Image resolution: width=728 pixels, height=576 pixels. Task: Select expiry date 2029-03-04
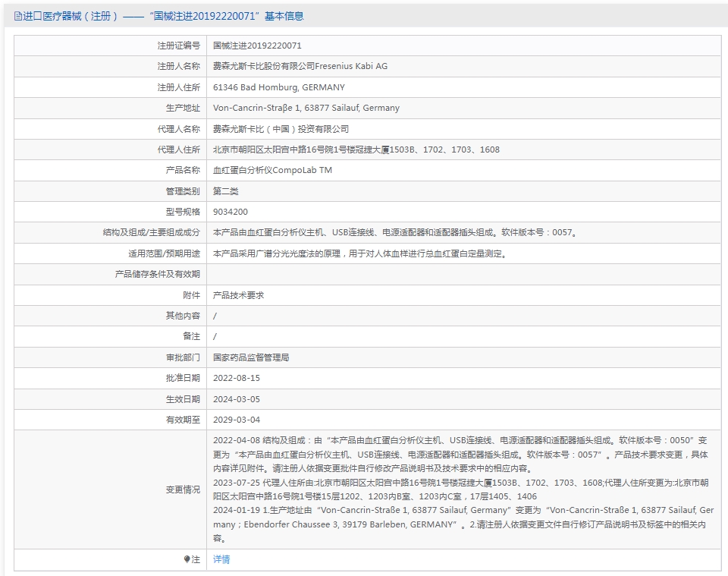point(237,420)
